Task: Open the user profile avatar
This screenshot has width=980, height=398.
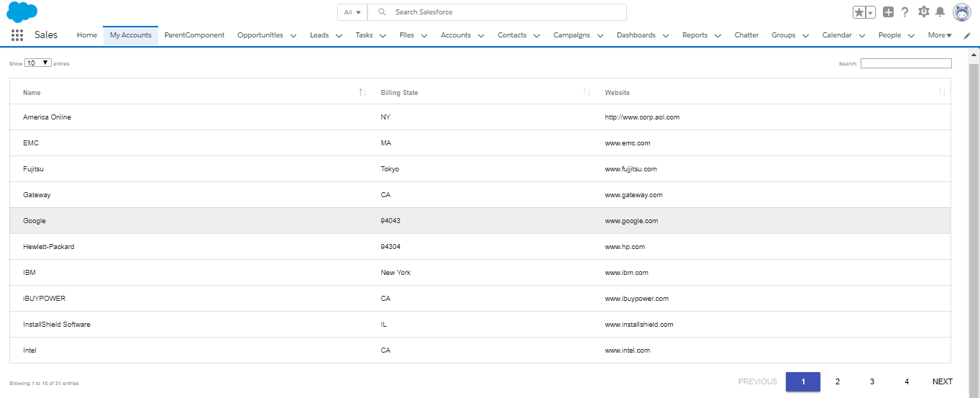Action: [x=962, y=12]
